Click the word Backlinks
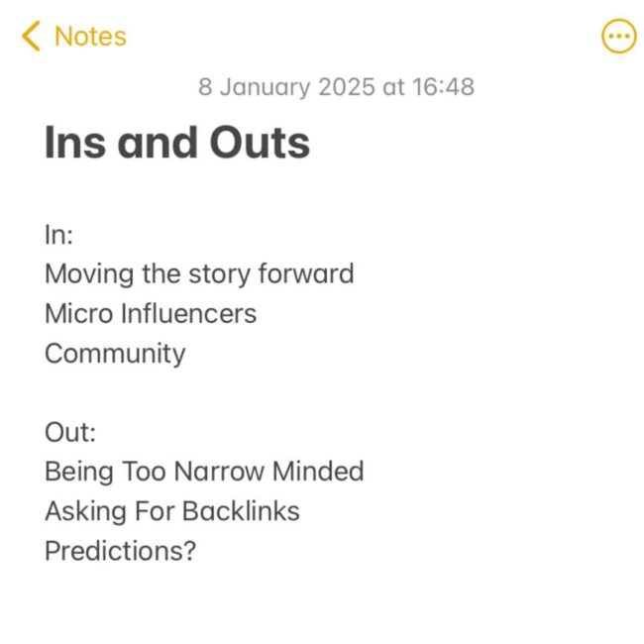This screenshot has height=644, width=644. (239, 511)
